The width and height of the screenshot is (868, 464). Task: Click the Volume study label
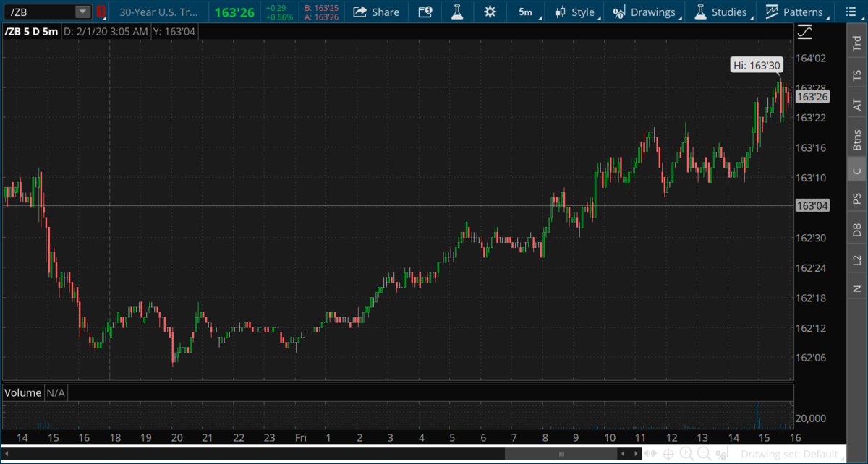coord(23,392)
